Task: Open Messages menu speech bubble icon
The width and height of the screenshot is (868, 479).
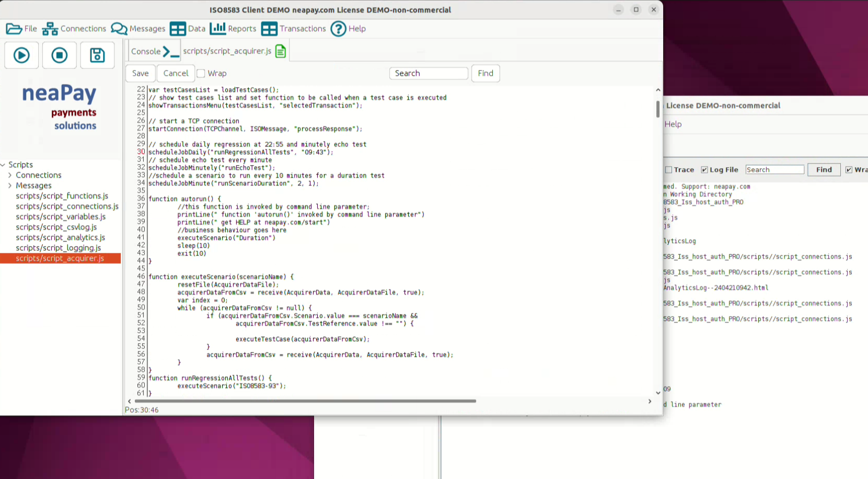Action: point(119,29)
